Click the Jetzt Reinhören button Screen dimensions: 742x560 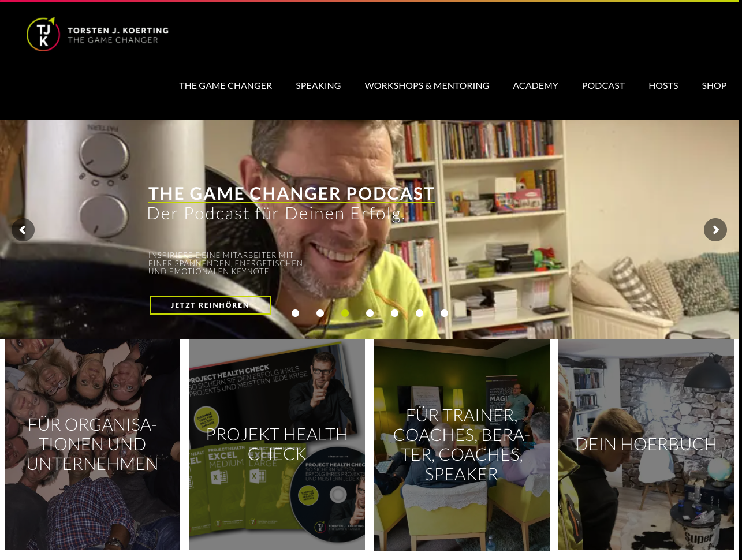[210, 305]
